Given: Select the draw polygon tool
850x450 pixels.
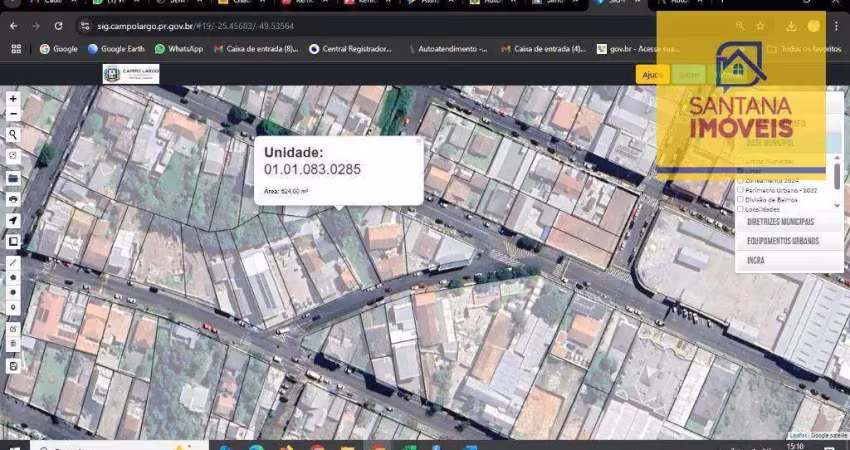Looking at the screenshot, I should 13,278.
